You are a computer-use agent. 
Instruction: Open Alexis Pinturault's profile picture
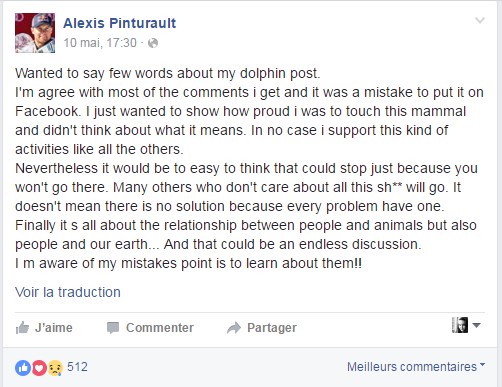[x=35, y=33]
